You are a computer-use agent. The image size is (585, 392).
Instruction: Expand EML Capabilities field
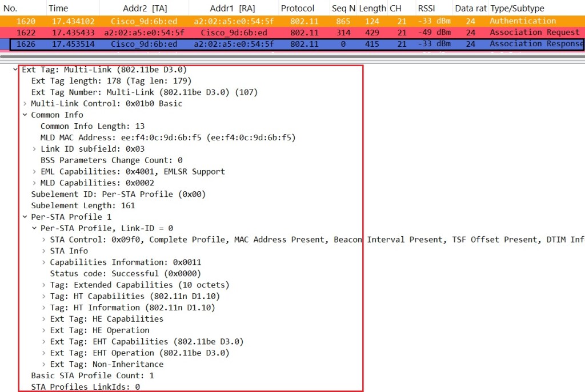(x=34, y=172)
